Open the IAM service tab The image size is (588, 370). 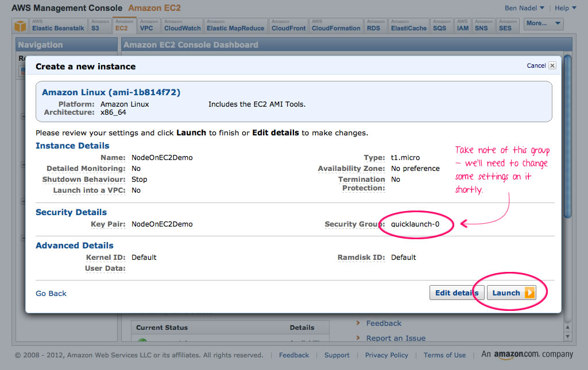(463, 26)
